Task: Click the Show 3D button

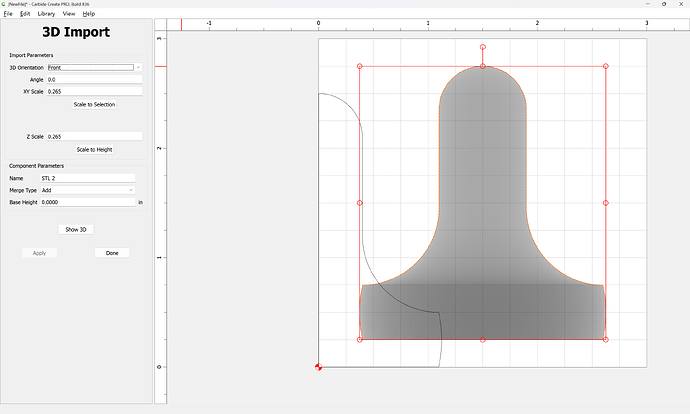Action: [x=76, y=229]
